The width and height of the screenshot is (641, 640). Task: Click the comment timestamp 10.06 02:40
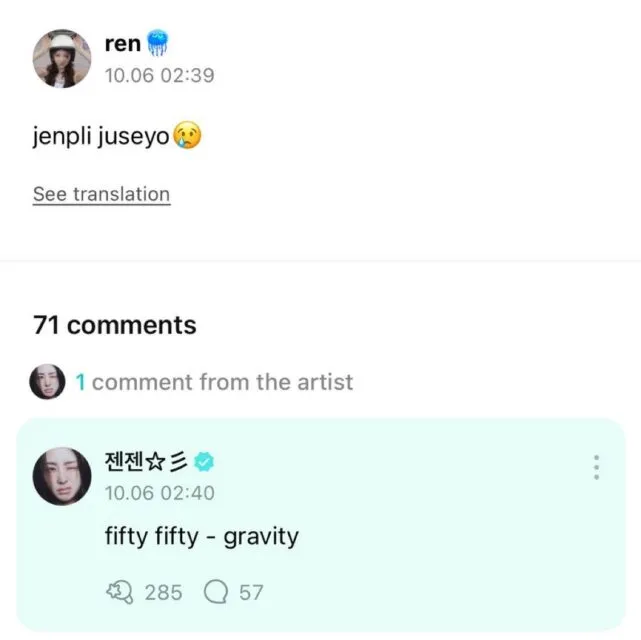click(159, 493)
